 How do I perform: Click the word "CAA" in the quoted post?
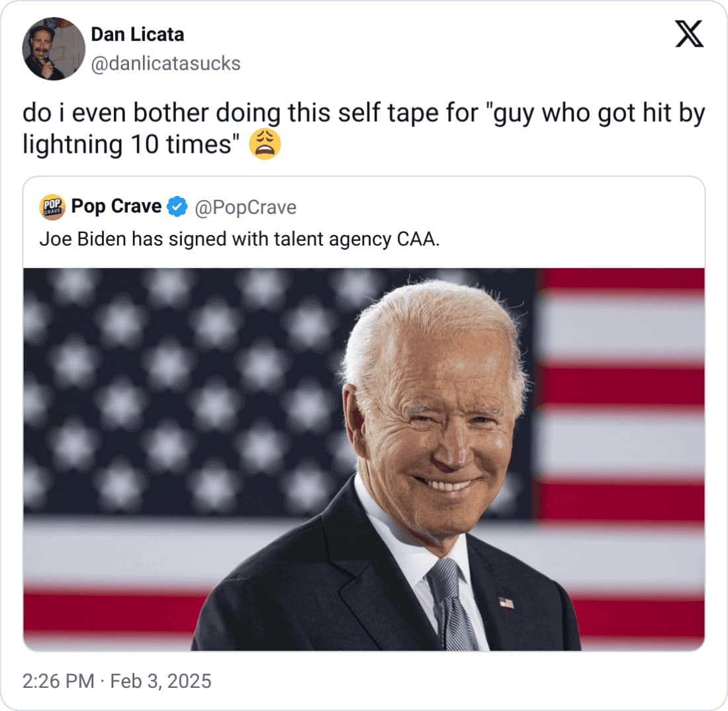(x=416, y=239)
